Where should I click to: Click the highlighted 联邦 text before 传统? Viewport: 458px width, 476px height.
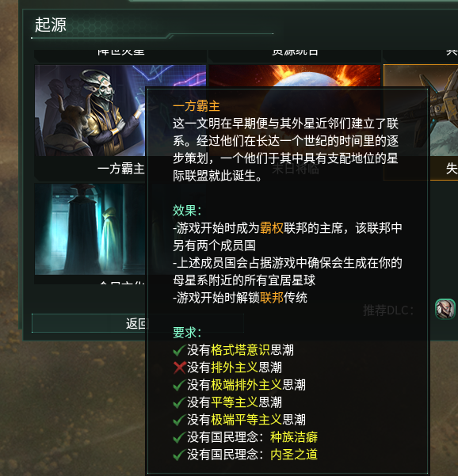pyautogui.click(x=272, y=298)
